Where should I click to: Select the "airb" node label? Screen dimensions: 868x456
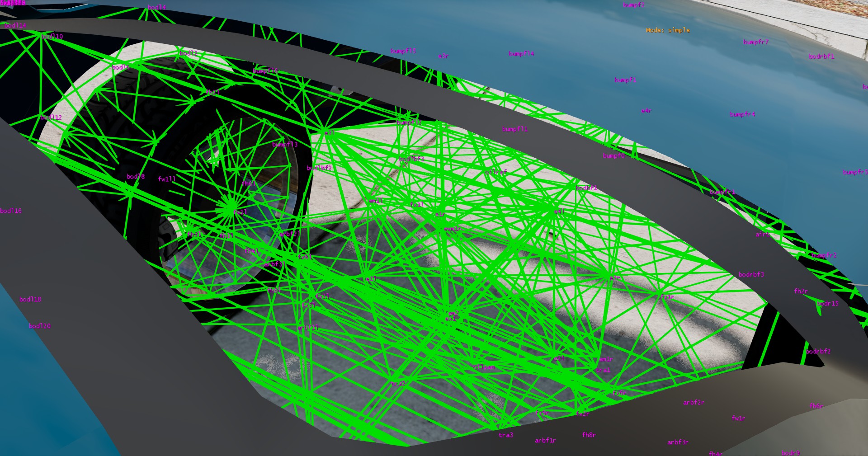click(x=763, y=235)
